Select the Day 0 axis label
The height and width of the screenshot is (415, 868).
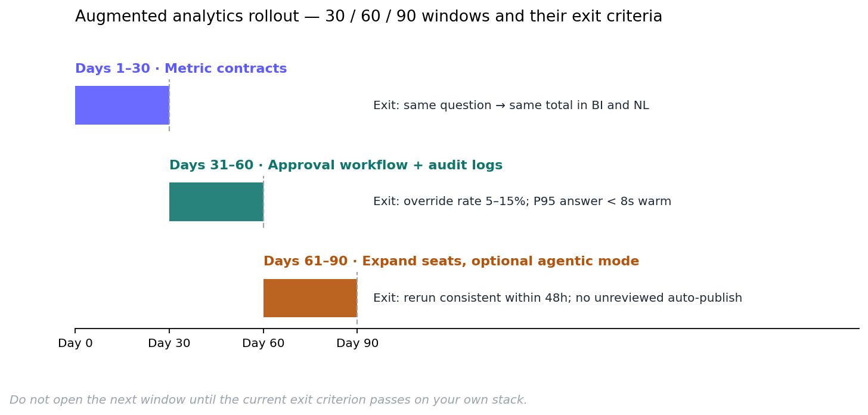tap(75, 343)
